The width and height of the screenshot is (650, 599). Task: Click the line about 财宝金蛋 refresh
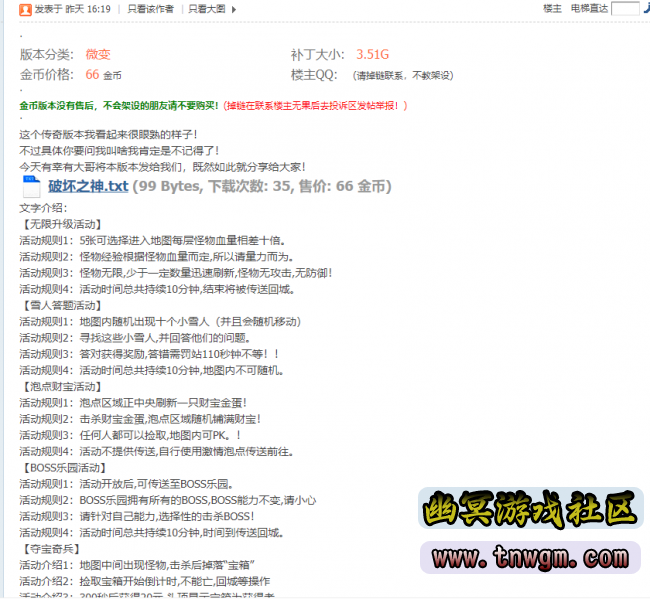[x=133, y=403]
